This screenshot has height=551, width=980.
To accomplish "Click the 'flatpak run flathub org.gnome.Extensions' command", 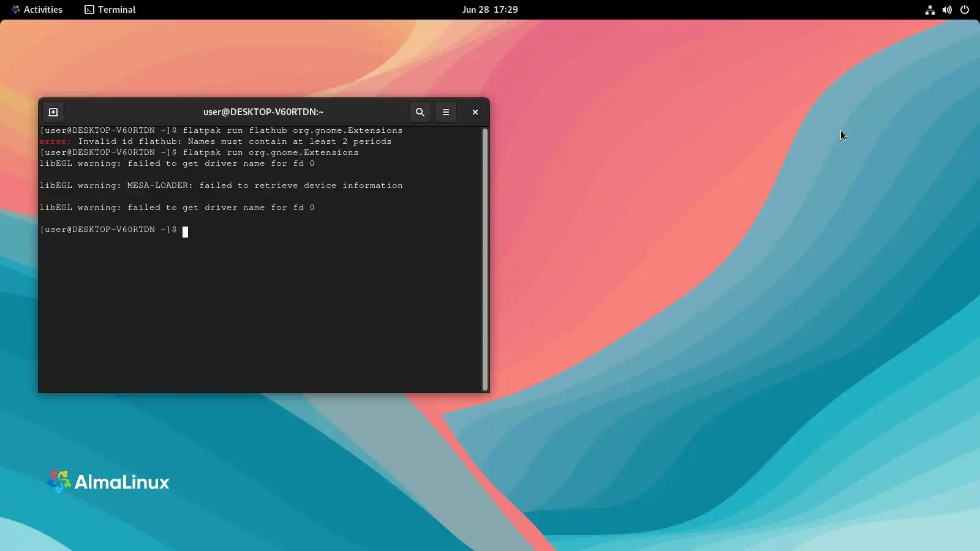I will click(x=293, y=130).
